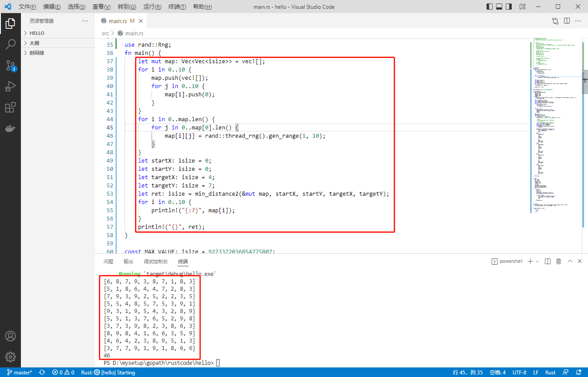Maximize the panel size chevron up
588x377 pixels.
tap(570, 261)
